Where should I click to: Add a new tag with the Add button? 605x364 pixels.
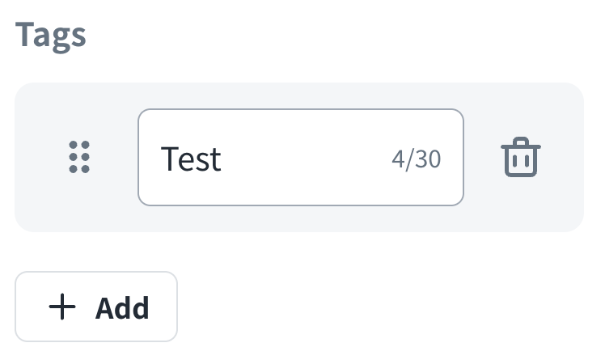tap(96, 307)
